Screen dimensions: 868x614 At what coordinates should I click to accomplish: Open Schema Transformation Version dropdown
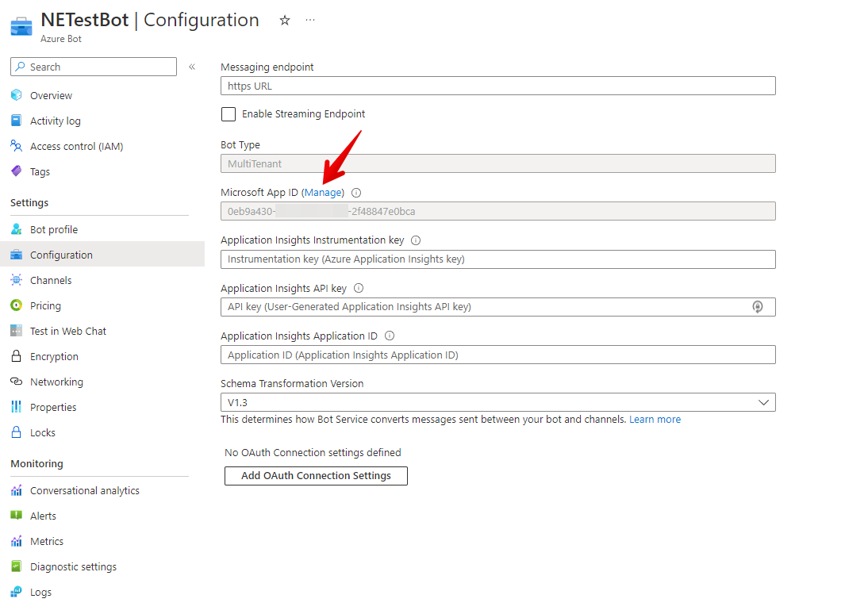[497, 402]
